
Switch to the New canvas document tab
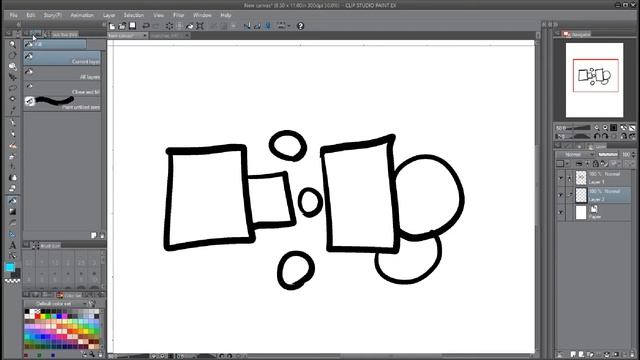click(x=127, y=36)
